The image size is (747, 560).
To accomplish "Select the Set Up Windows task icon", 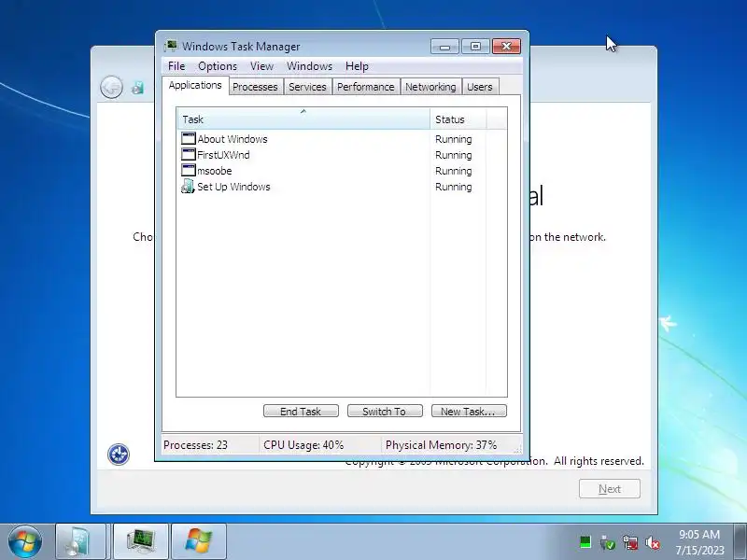I will (189, 186).
